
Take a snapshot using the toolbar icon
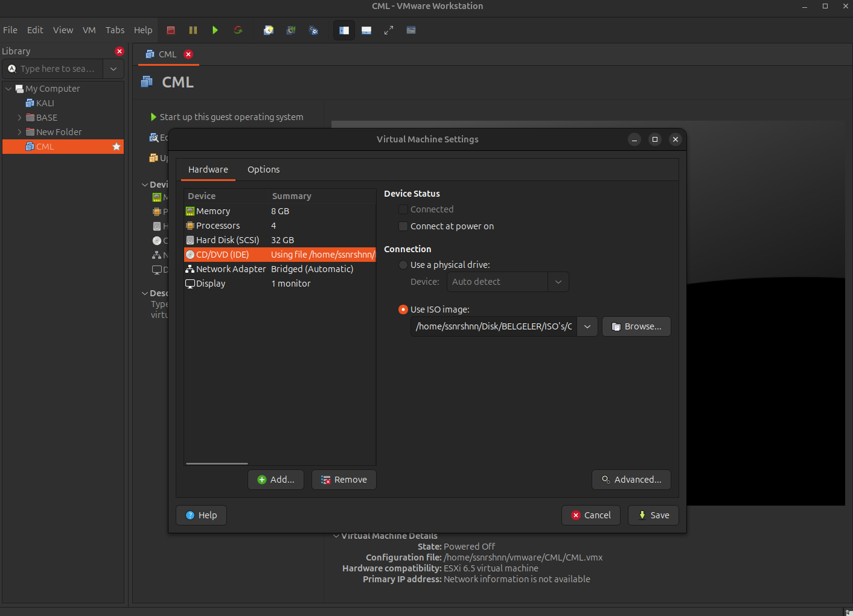(x=269, y=30)
